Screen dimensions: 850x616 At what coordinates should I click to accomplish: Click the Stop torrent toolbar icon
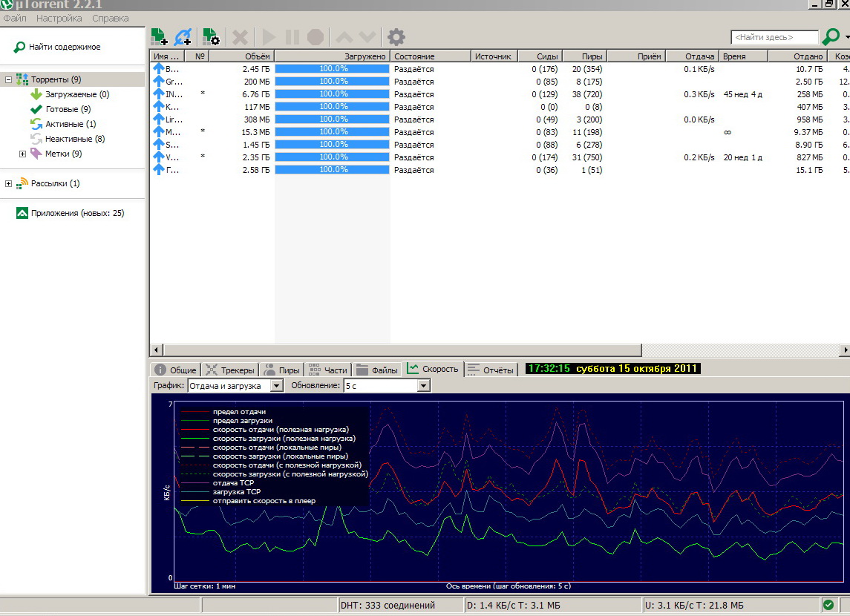pos(316,36)
